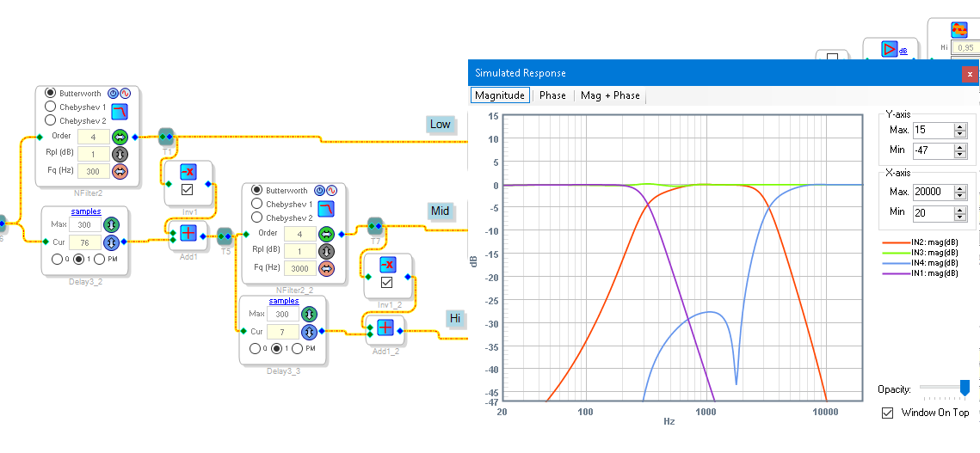Click Max arrow button on Delay3_3
This screenshot has height=453, width=980.
click(309, 314)
